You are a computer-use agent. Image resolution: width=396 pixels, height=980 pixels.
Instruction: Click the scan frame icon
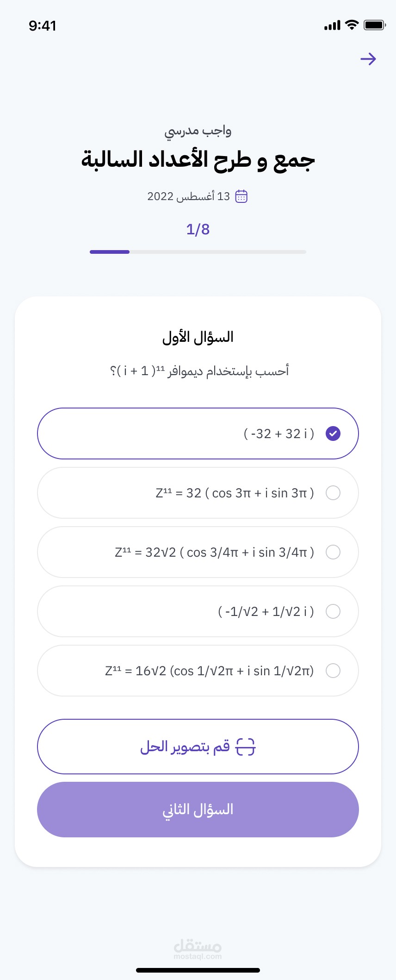[x=246, y=747]
